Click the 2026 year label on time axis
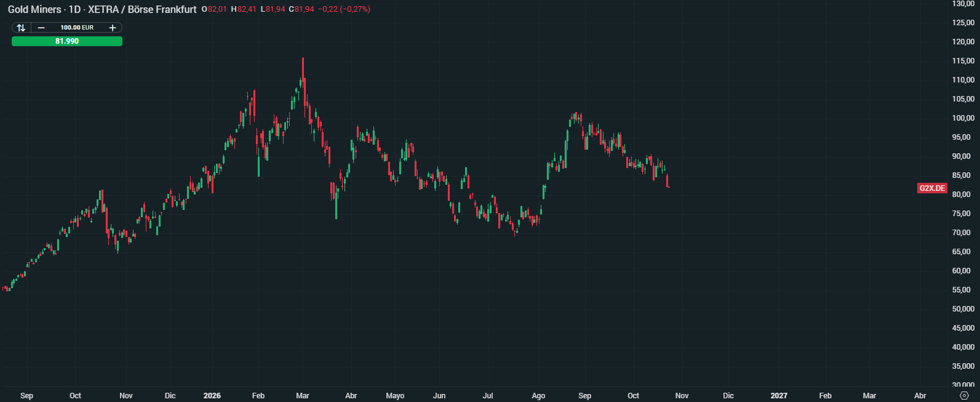Viewport: 980px width, 402px height. [x=212, y=396]
